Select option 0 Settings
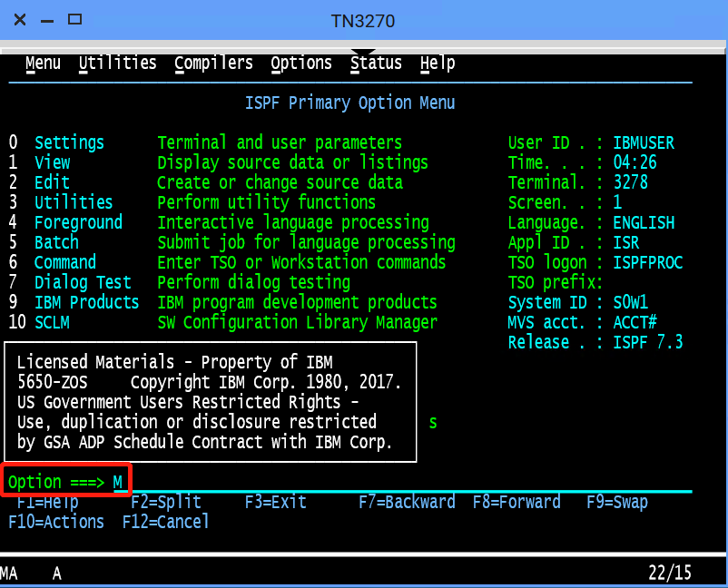Viewport: 728px width, 588px height. click(x=69, y=142)
